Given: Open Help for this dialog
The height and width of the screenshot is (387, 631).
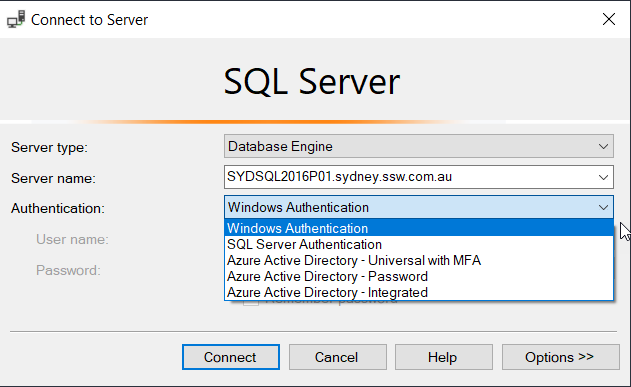Looking at the screenshot, I should 443,357.
